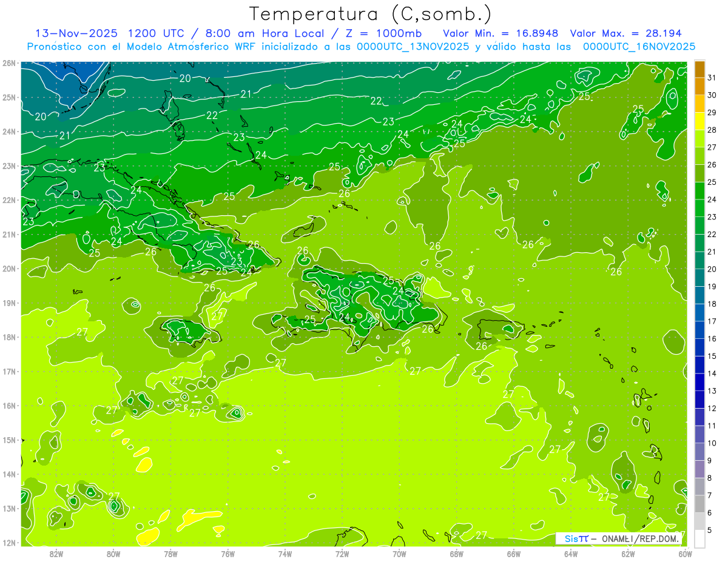Image resolution: width=728 pixels, height=562 pixels.
Task: Click the gray colorbar swatch between 6 and 7
Action: (x=699, y=504)
